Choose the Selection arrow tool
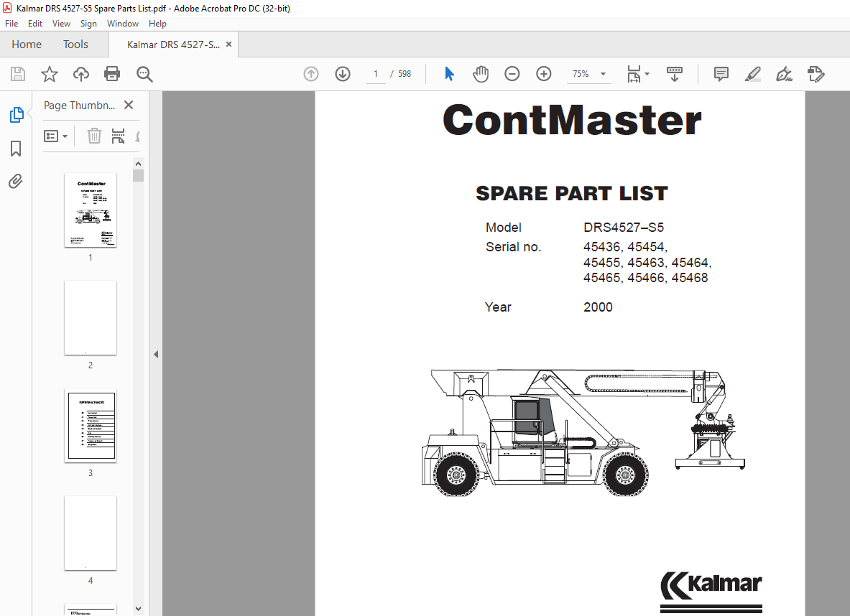The image size is (850, 616). [x=449, y=74]
